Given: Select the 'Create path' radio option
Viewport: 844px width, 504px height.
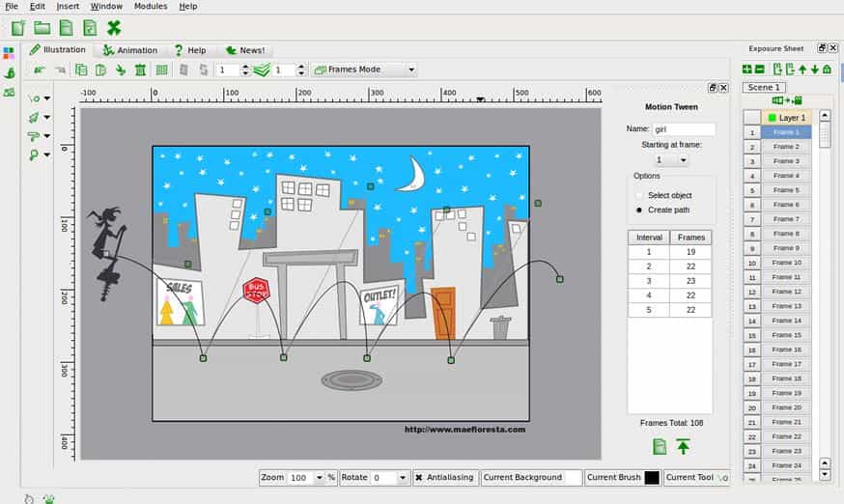Looking at the screenshot, I should (x=639, y=210).
